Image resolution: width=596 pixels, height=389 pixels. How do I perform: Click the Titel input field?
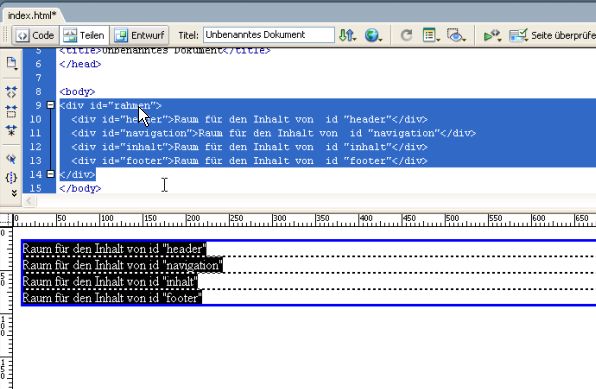pyautogui.click(x=269, y=35)
